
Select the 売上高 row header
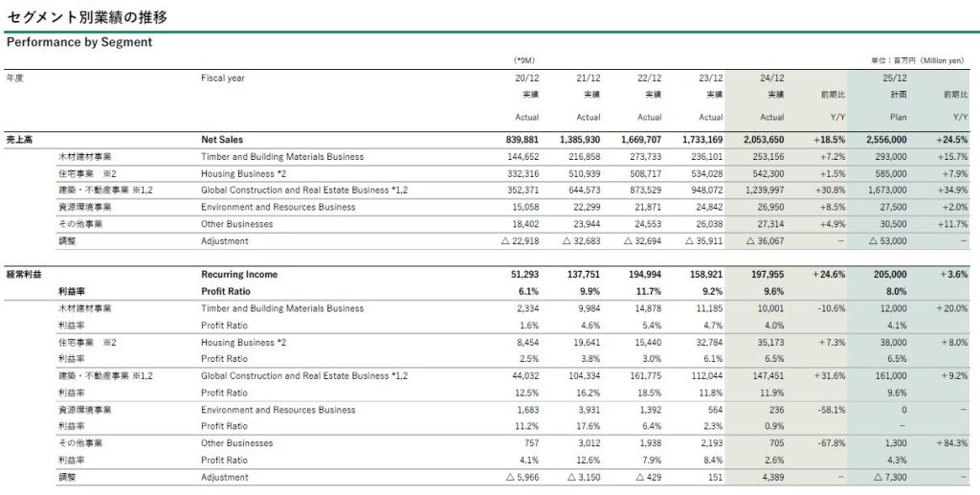click(x=19, y=139)
